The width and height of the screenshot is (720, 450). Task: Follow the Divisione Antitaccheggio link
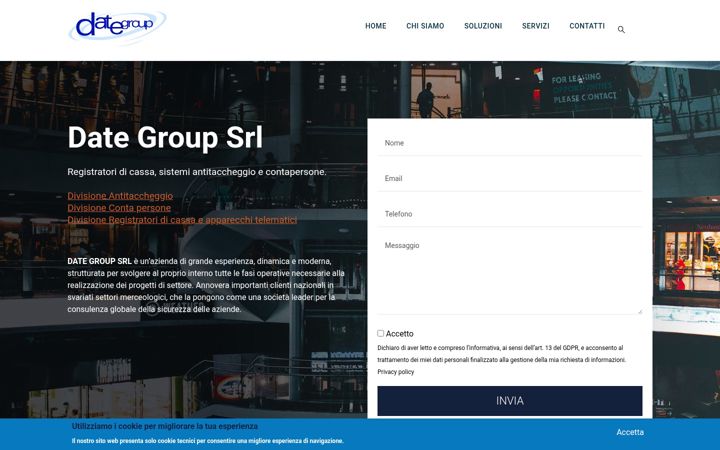point(120,196)
